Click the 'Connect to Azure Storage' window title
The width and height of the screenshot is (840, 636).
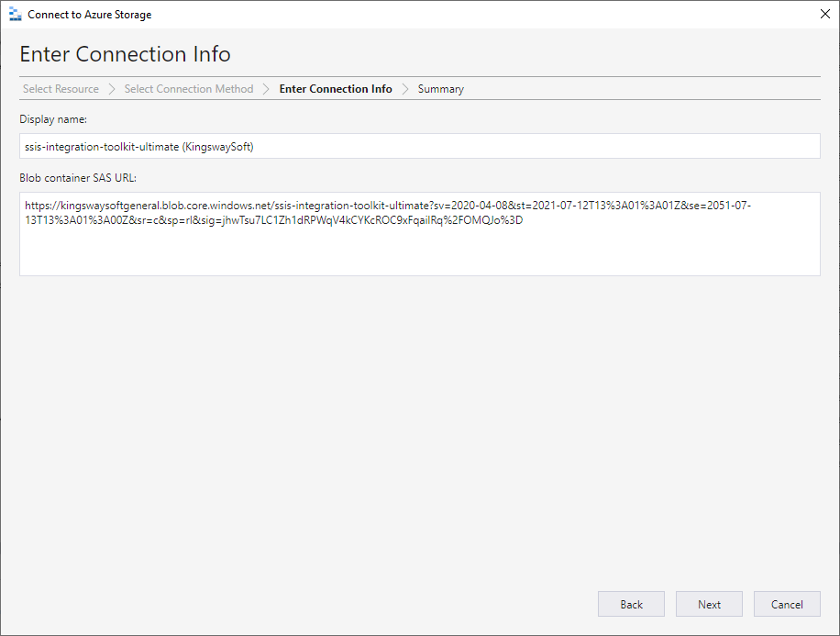coord(90,15)
